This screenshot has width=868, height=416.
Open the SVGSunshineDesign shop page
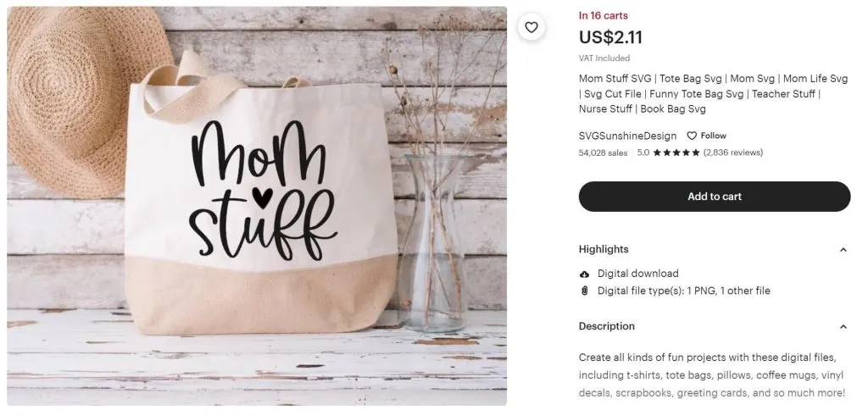click(627, 136)
